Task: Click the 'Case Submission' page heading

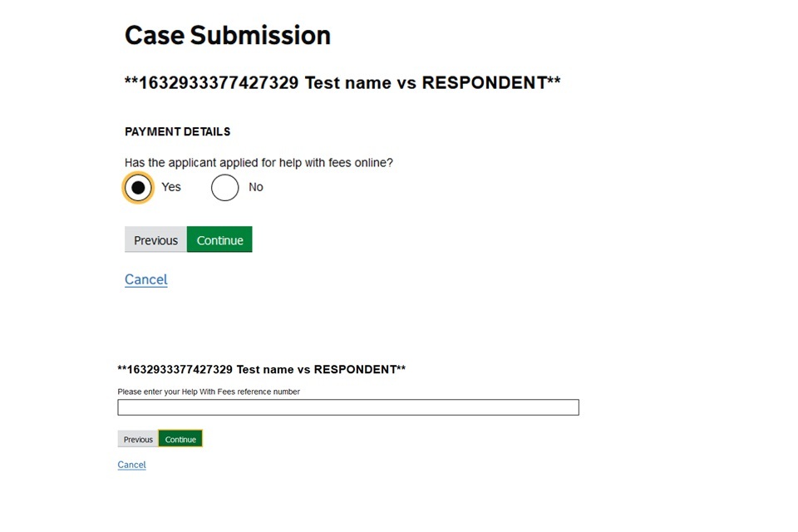Action: pos(227,35)
